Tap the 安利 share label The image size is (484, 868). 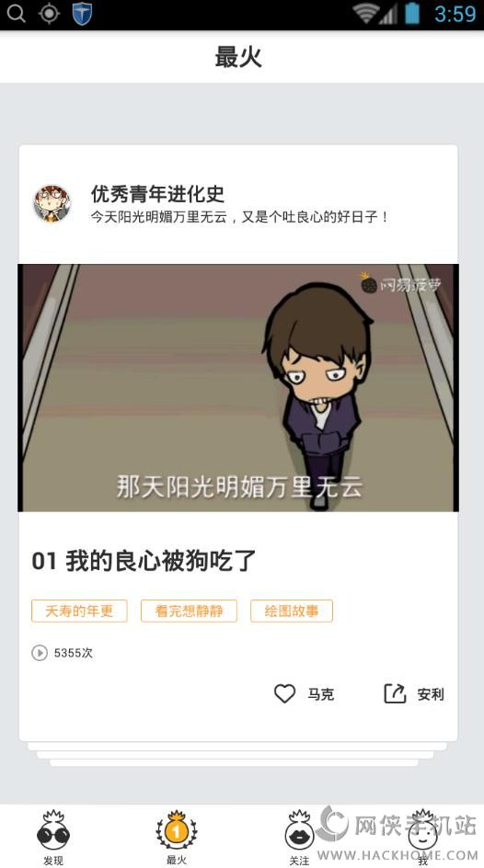tap(431, 694)
